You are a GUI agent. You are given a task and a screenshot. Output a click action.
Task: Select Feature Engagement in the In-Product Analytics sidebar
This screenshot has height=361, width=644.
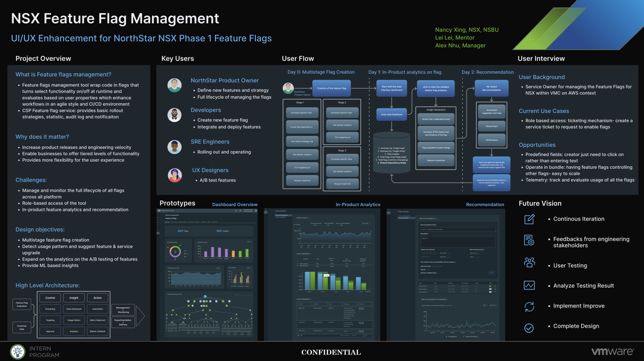[284, 215]
